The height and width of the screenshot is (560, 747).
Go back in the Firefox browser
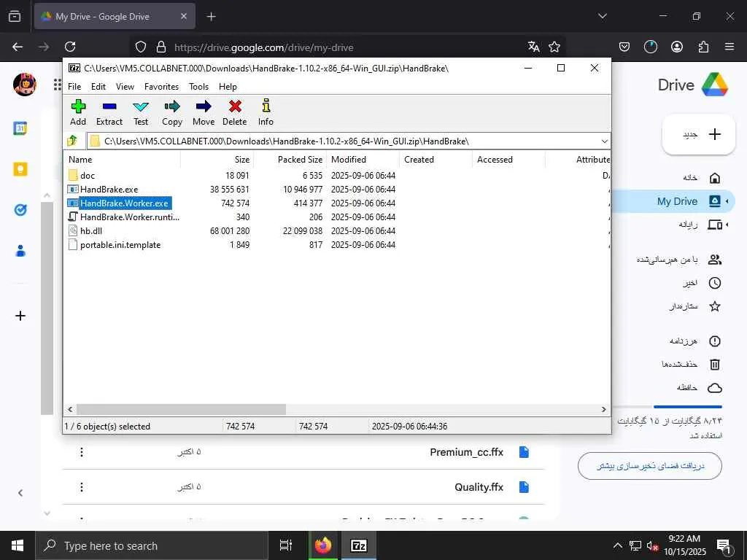(18, 47)
